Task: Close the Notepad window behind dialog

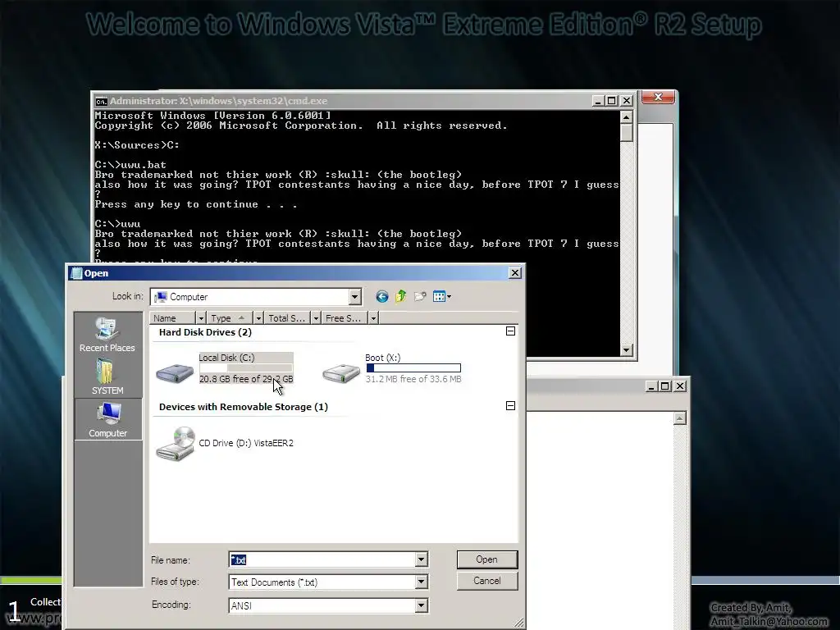Action: point(680,386)
